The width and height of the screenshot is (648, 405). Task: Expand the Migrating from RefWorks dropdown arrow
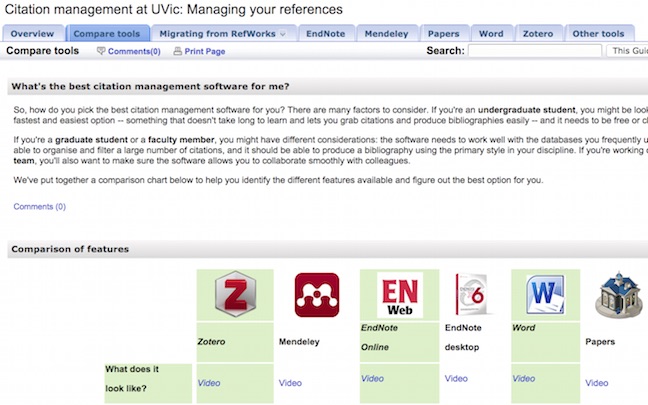click(283, 34)
